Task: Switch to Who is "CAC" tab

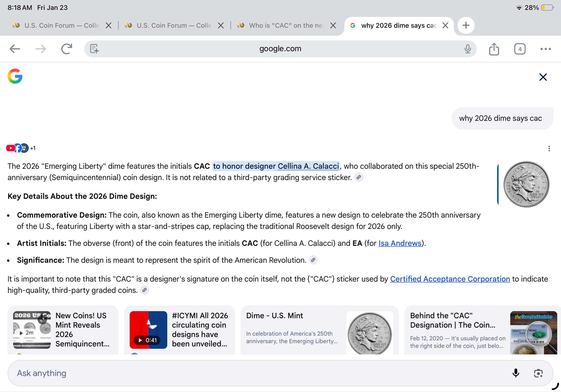Action: click(x=286, y=25)
